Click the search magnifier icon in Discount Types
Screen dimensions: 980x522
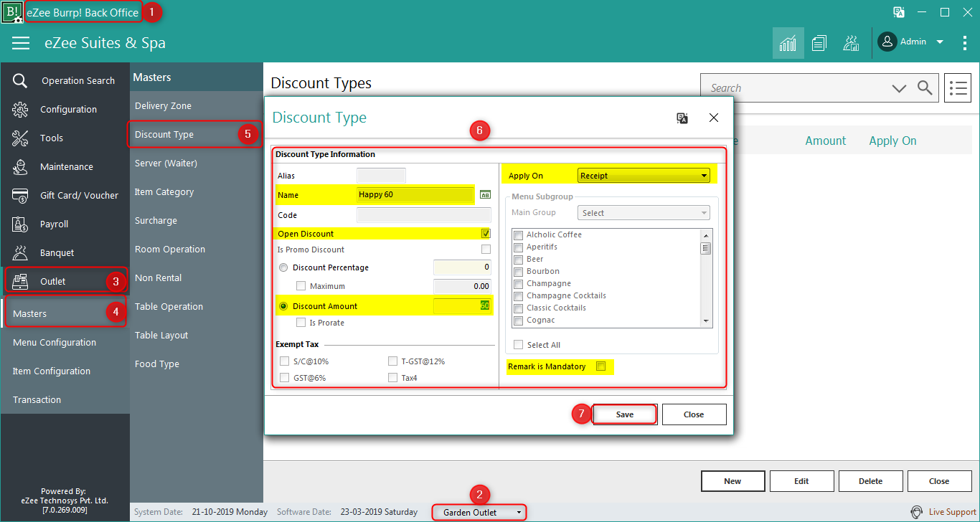[925, 88]
